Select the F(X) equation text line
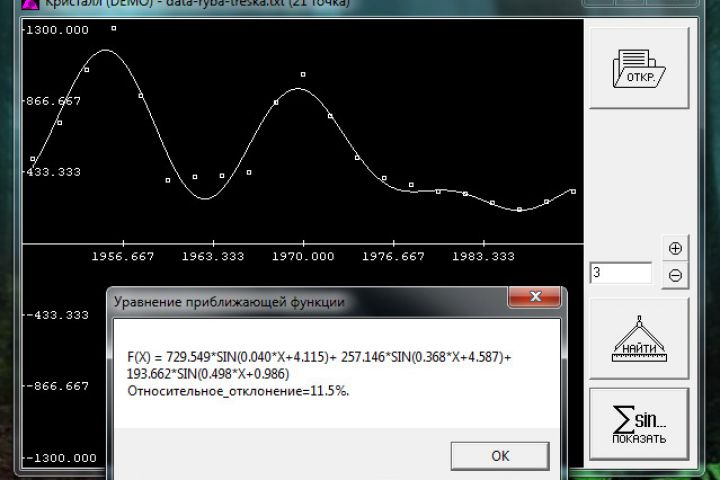Viewport: 720px width, 480px height. 319,357
